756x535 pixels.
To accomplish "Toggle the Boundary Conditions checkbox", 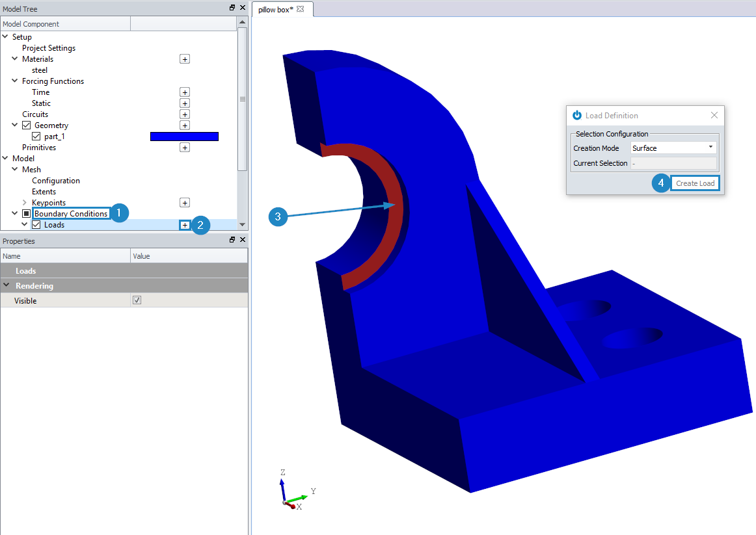I will 27,214.
